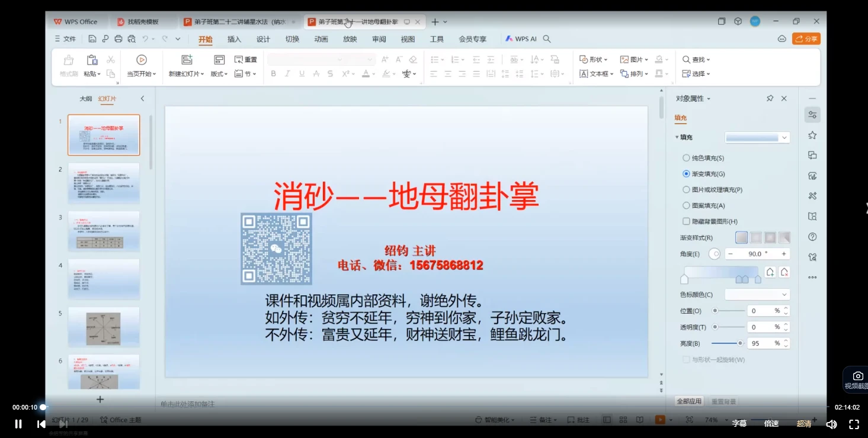
Task: Click the Increase Font Size A+ icon
Action: click(x=385, y=60)
